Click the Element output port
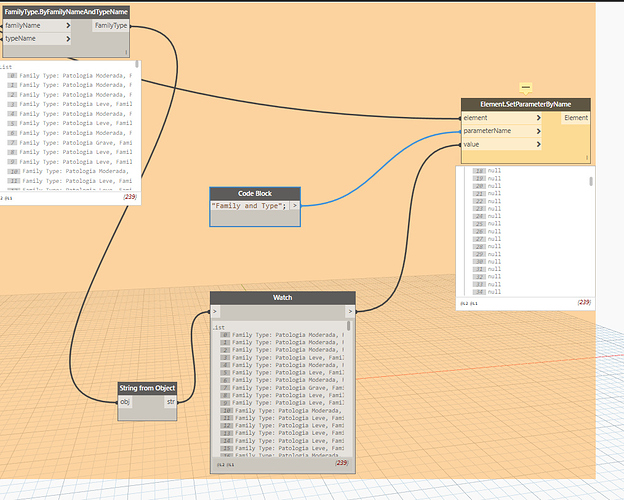The height and width of the screenshot is (500, 624). [x=575, y=118]
